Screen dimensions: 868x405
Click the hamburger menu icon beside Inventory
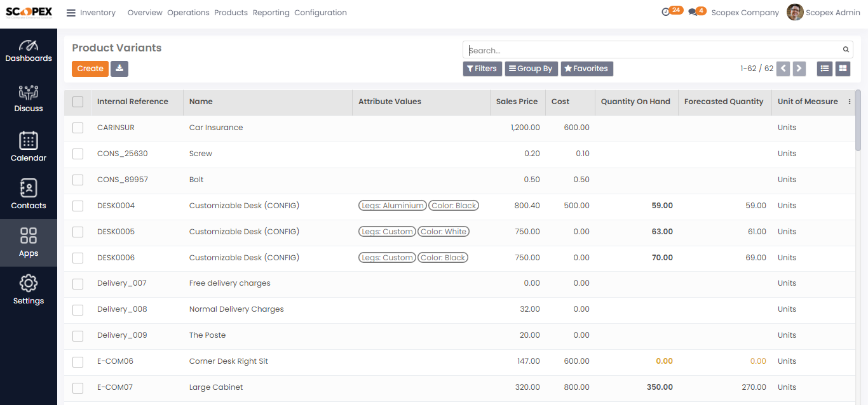71,13
